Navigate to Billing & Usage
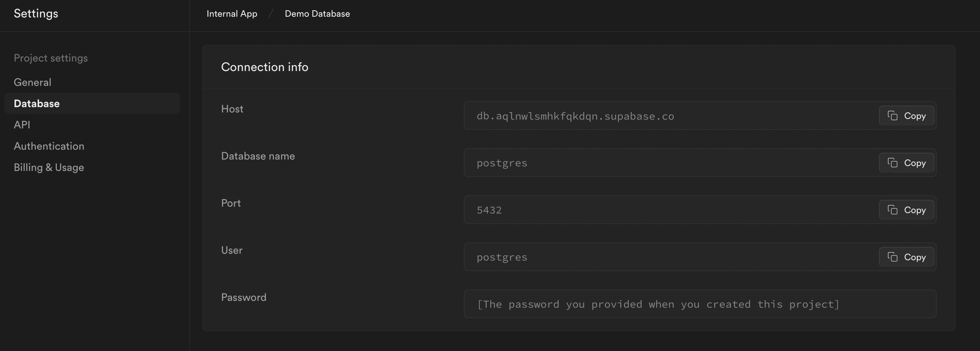The height and width of the screenshot is (351, 980). click(x=49, y=168)
